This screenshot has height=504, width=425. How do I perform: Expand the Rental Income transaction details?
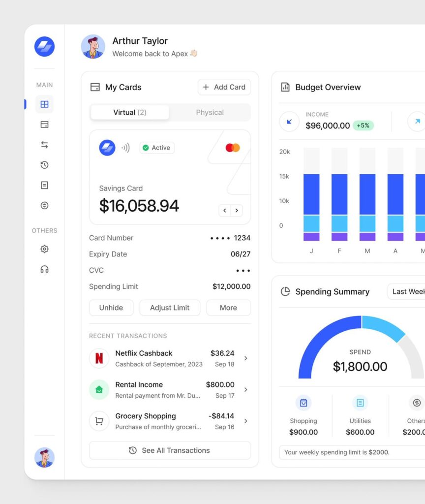click(x=245, y=389)
